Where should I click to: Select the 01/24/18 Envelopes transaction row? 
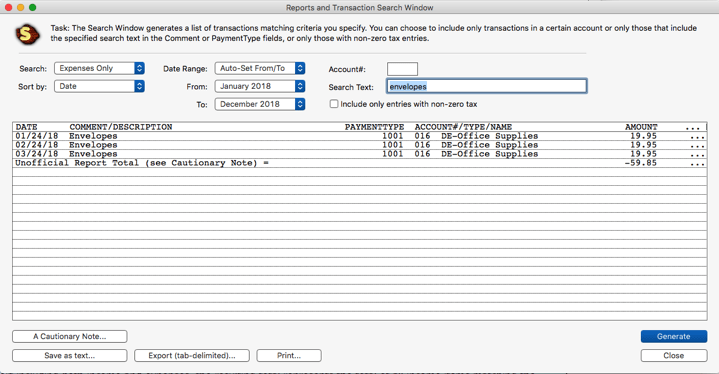tap(360, 136)
